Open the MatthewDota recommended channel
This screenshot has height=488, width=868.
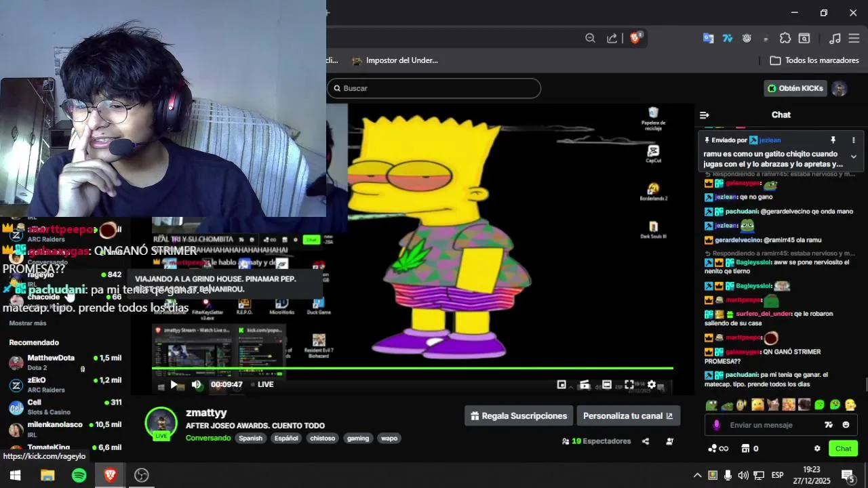click(x=65, y=363)
